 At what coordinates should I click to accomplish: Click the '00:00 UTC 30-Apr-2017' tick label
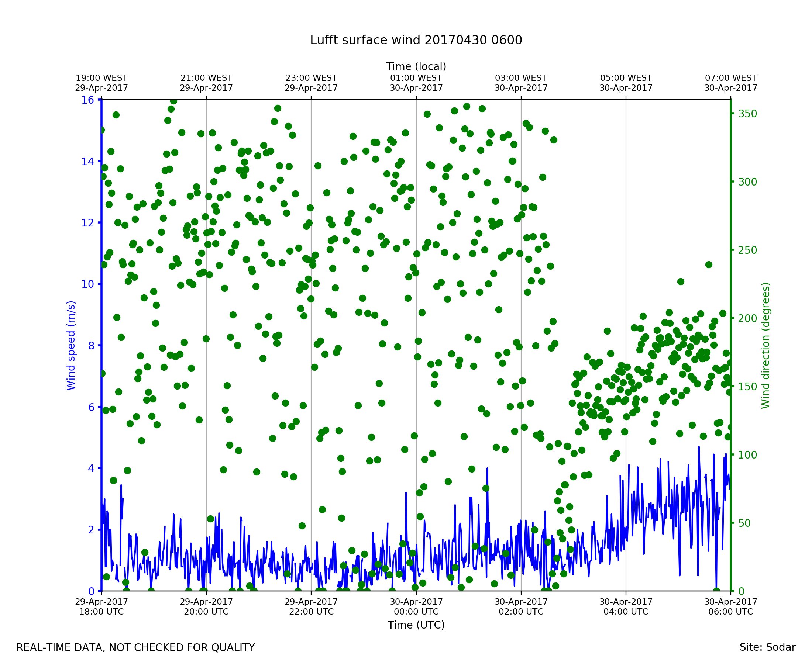[416, 607]
